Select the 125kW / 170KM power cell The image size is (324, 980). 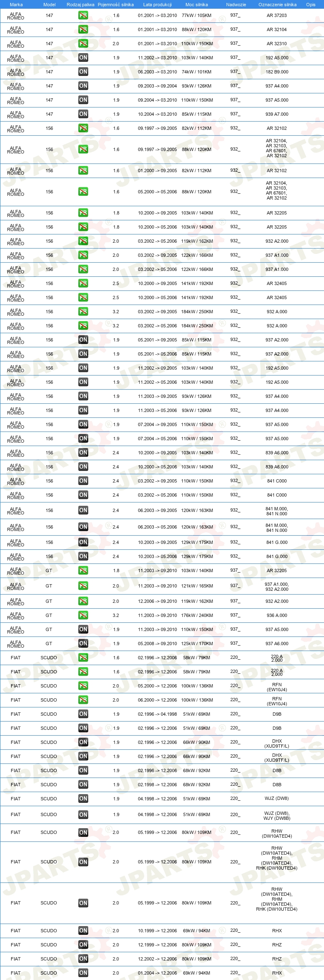(197, 644)
